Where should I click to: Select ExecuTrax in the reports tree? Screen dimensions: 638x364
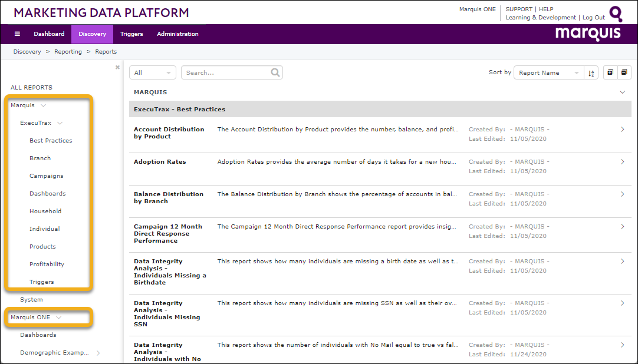36,123
